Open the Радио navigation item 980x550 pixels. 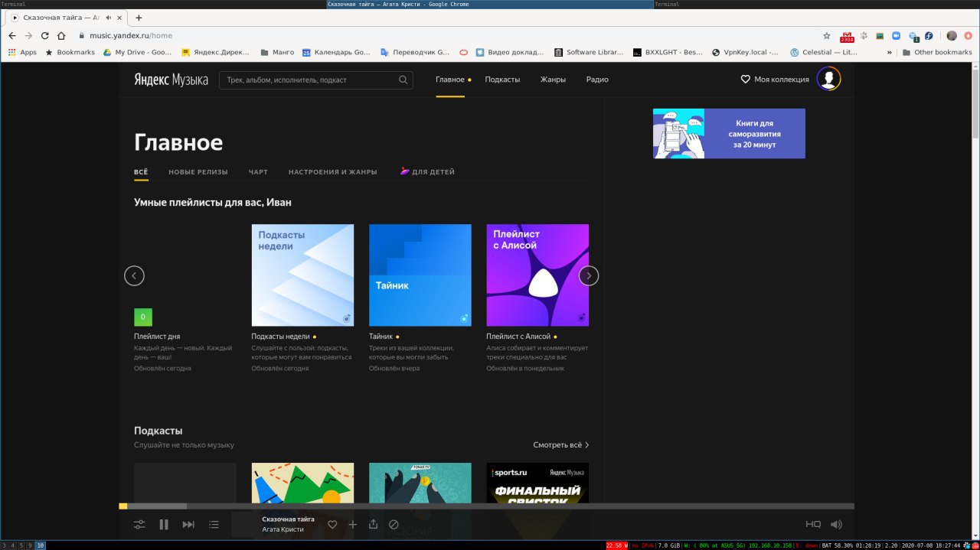(597, 80)
